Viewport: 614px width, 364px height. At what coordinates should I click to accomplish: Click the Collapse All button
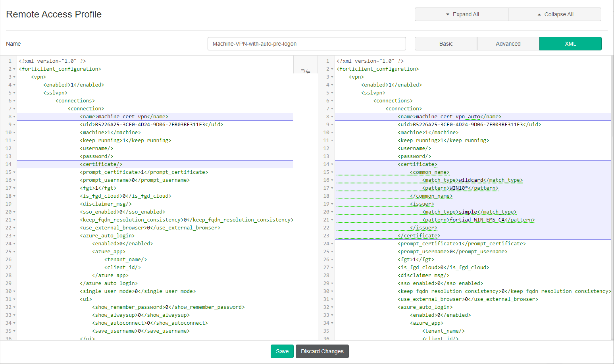554,14
